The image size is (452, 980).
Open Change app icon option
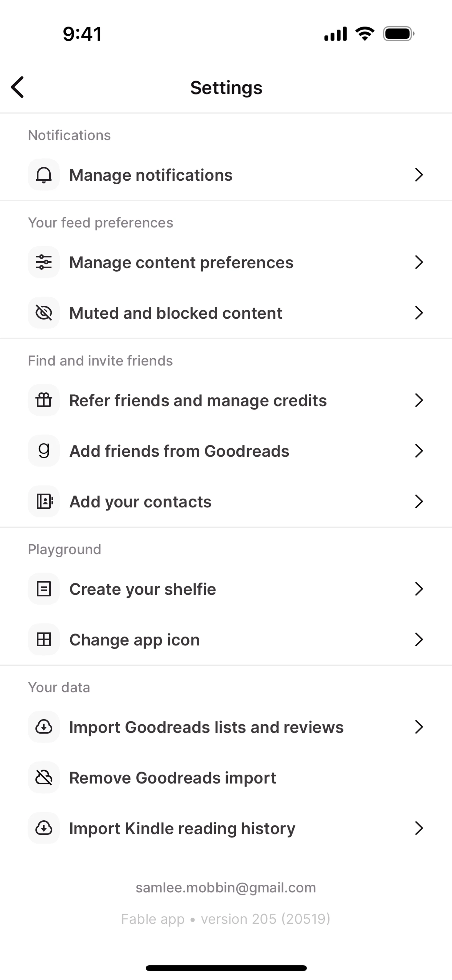click(134, 640)
